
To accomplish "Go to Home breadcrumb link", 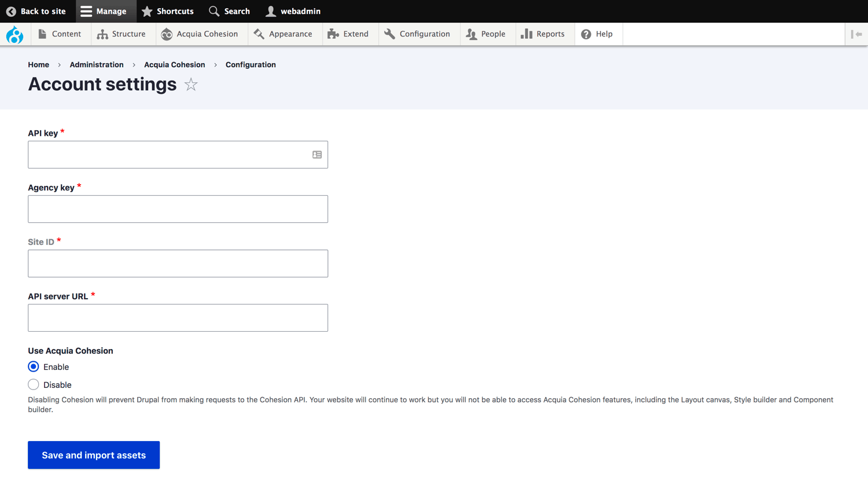I will pos(39,65).
